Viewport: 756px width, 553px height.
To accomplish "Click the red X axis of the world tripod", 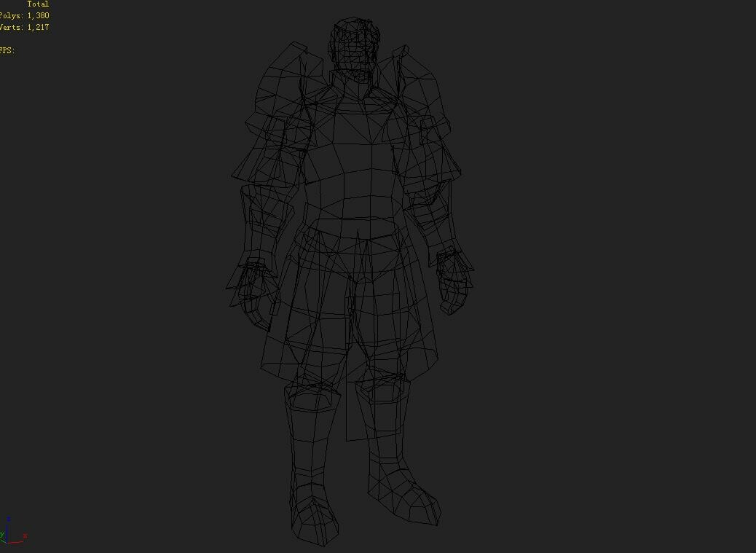I will [16, 542].
